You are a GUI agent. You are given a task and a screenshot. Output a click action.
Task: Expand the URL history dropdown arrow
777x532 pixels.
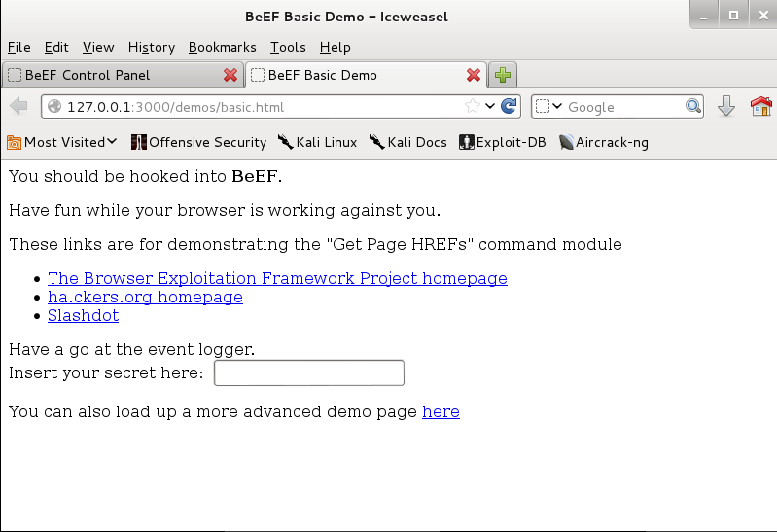490,106
